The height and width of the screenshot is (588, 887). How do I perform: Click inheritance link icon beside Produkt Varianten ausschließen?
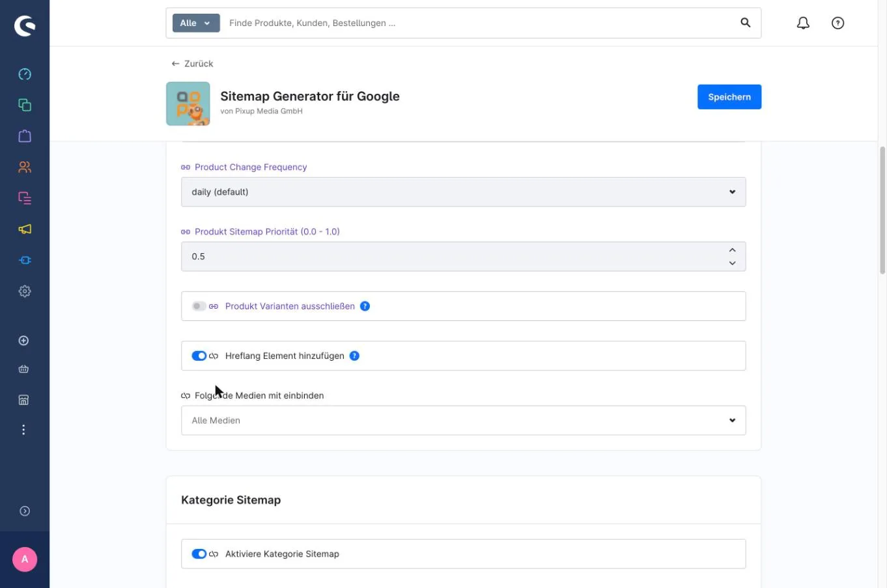[214, 306]
